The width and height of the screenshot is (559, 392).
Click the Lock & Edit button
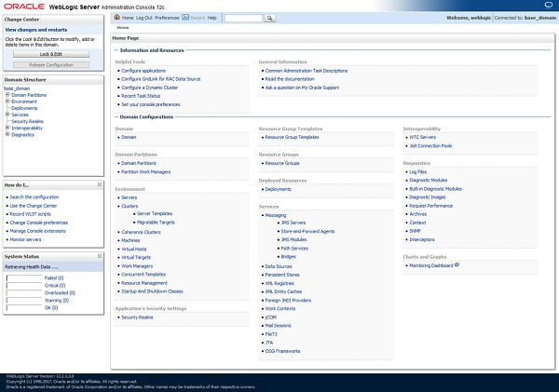[x=51, y=54]
